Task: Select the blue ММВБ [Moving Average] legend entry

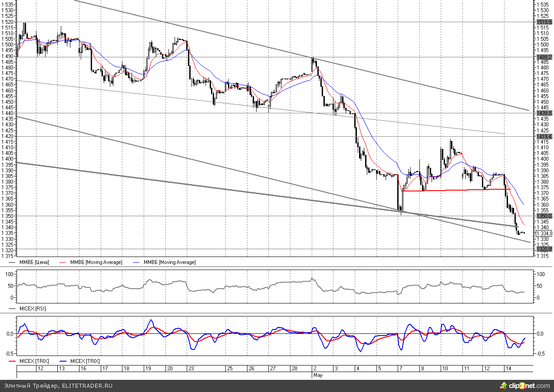Action: pyautogui.click(x=169, y=262)
